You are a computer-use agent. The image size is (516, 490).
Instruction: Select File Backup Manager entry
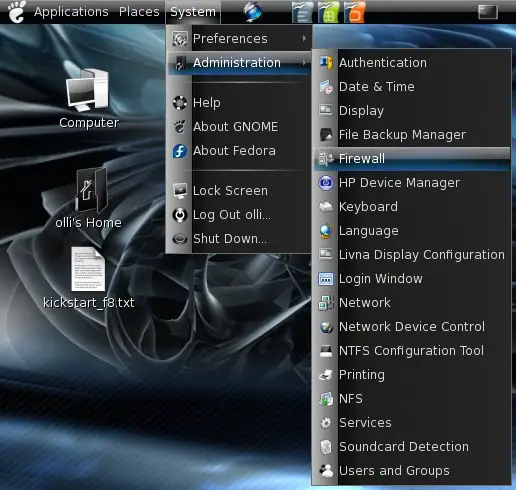click(x=412, y=135)
